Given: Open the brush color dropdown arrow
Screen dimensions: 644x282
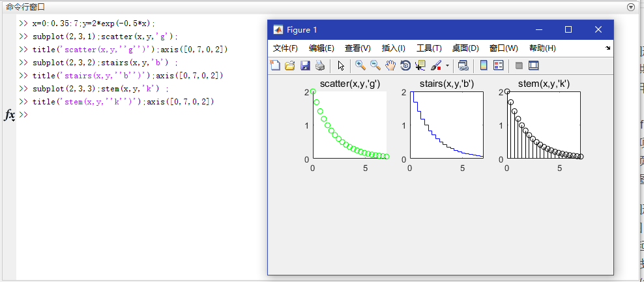Looking at the screenshot, I should (x=447, y=66).
